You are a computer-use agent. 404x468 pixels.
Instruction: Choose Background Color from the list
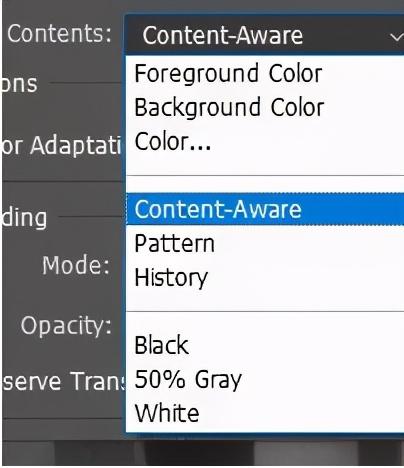(265, 107)
